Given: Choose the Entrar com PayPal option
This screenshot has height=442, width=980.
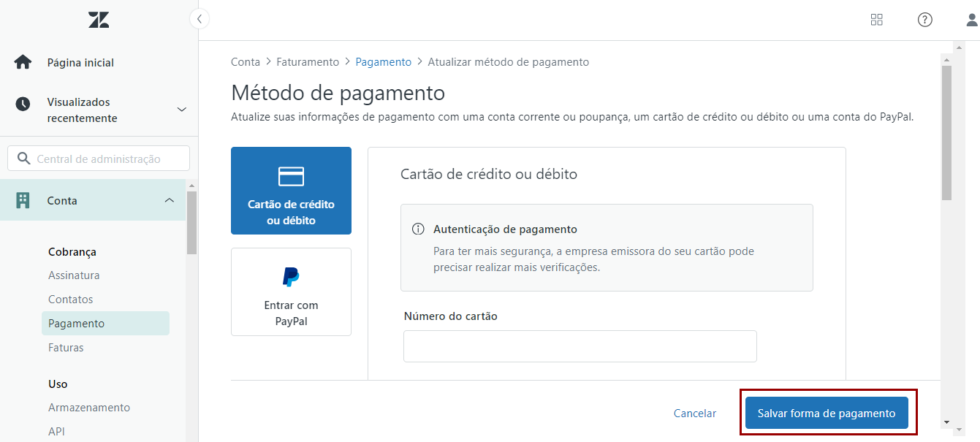Looking at the screenshot, I should coord(291,292).
